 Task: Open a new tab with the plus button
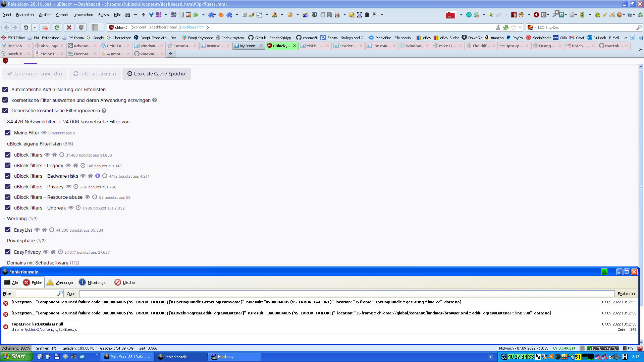[171, 54]
